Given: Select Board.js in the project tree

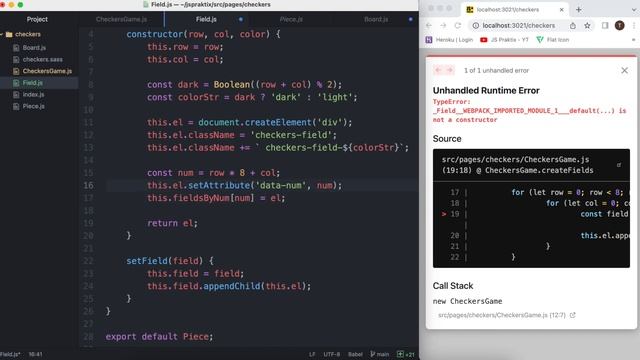Looking at the screenshot, I should coord(34,48).
